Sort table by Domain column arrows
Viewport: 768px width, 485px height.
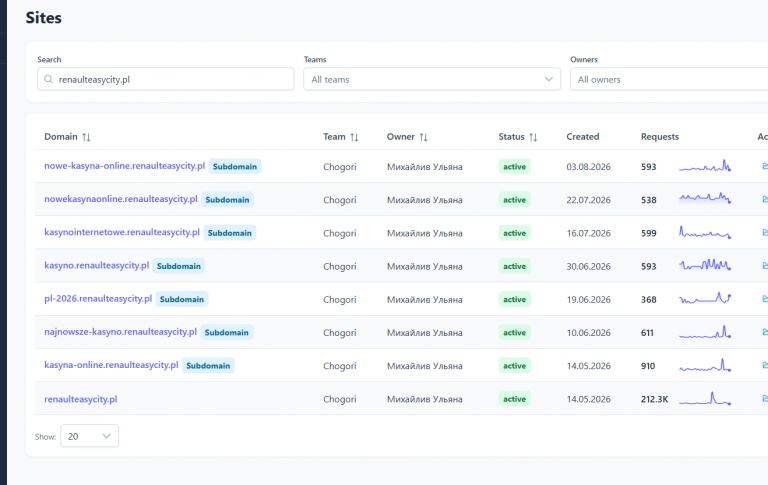click(x=86, y=137)
